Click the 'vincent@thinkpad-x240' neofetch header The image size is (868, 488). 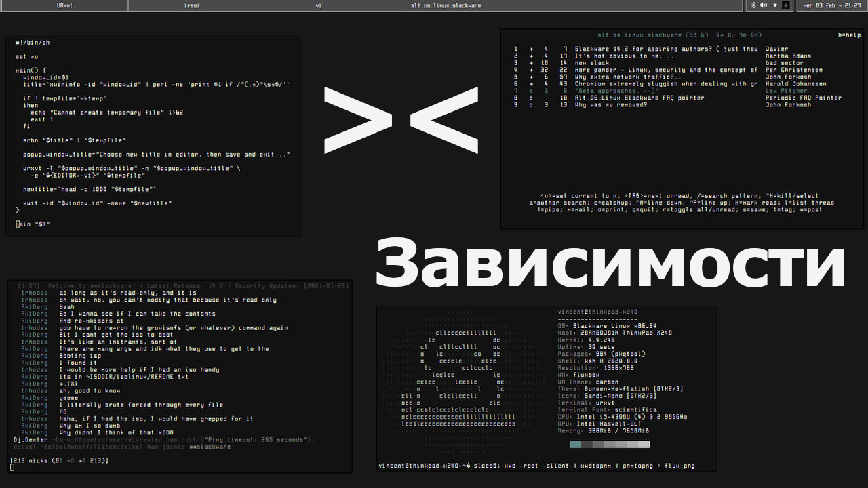click(x=597, y=312)
